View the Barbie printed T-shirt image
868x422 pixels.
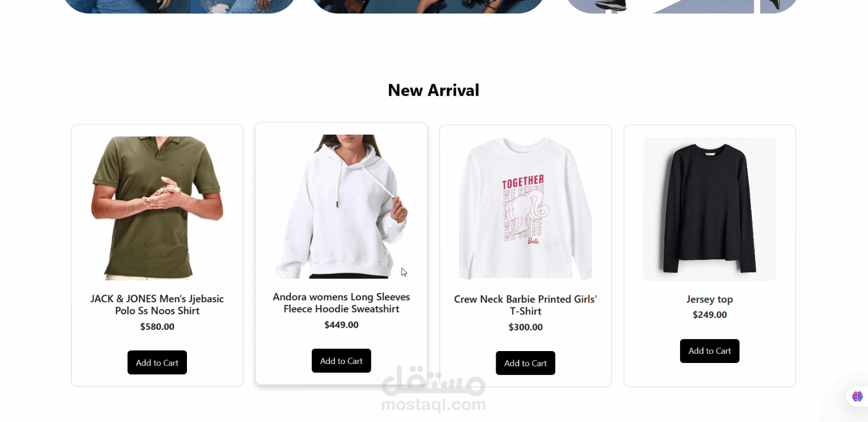click(526, 209)
